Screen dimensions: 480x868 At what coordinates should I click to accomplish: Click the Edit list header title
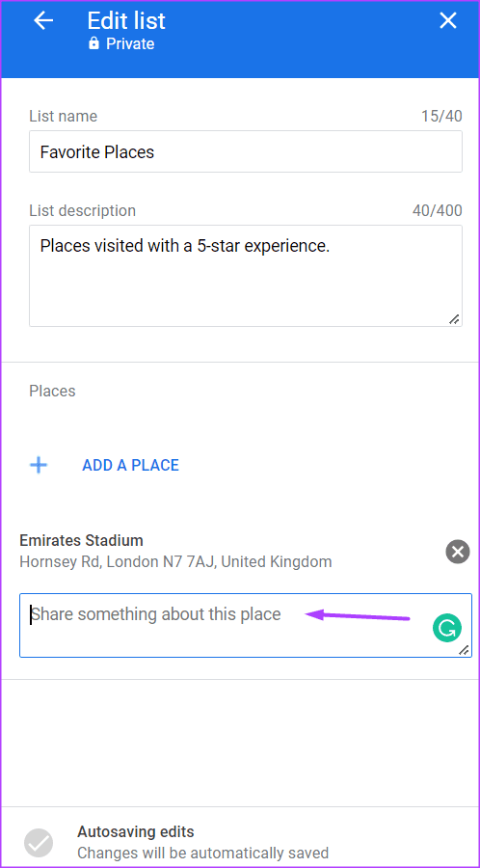tap(126, 20)
